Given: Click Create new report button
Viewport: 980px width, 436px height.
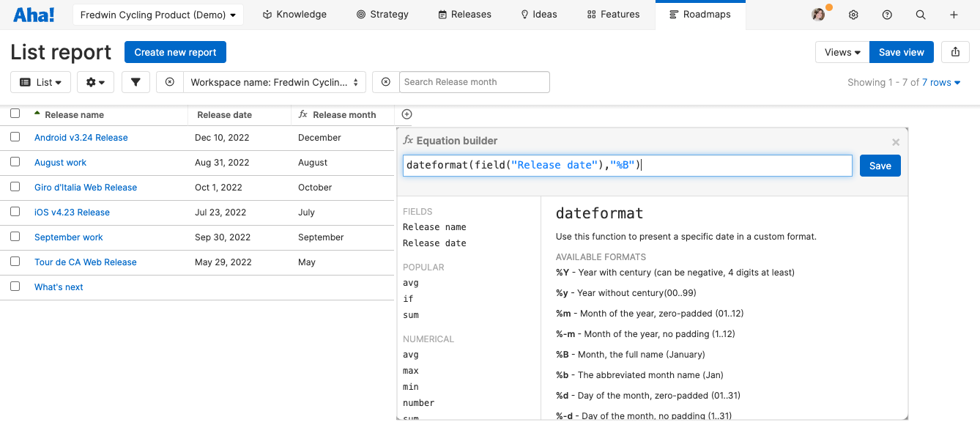Looking at the screenshot, I should [x=175, y=52].
